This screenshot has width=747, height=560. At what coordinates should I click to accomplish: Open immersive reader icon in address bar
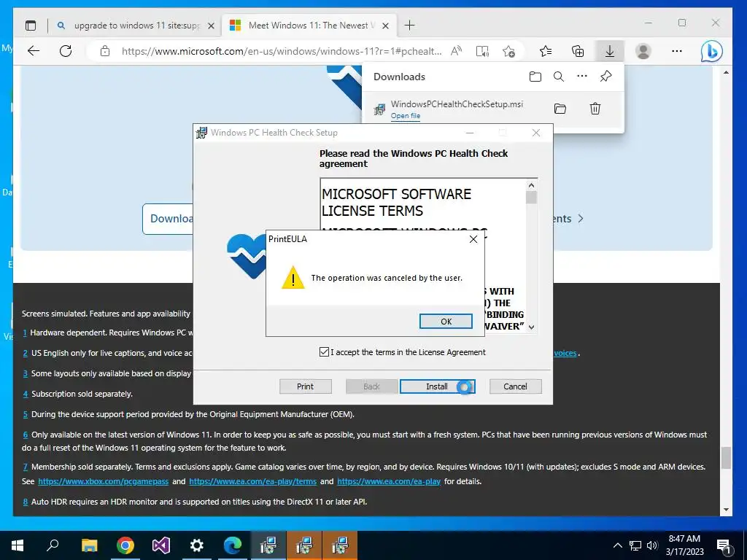[x=482, y=51]
